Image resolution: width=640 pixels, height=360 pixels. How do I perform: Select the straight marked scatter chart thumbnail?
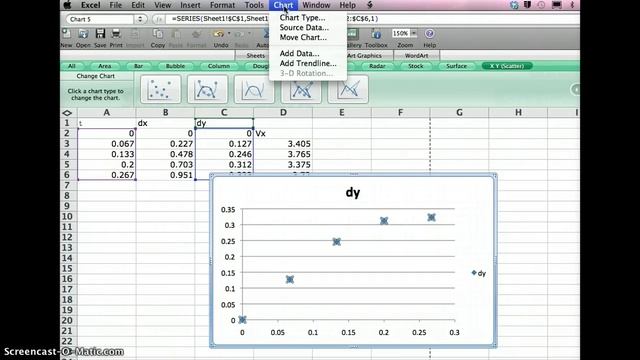[301, 91]
